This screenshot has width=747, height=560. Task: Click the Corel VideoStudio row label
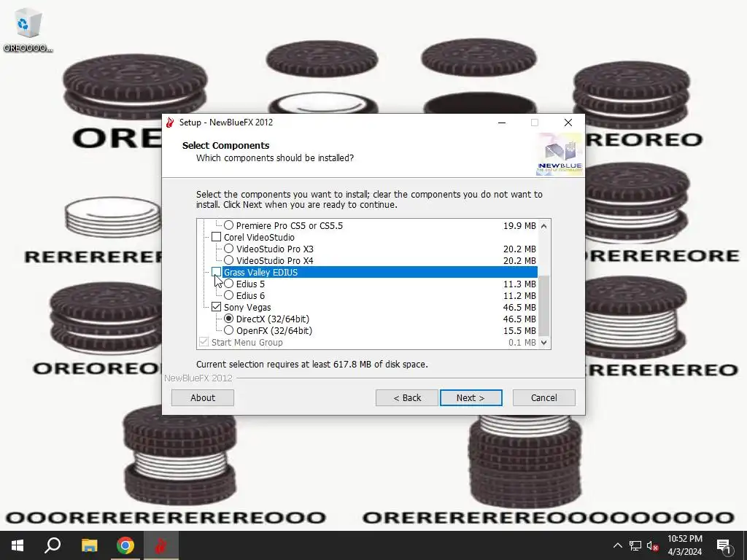pos(259,237)
